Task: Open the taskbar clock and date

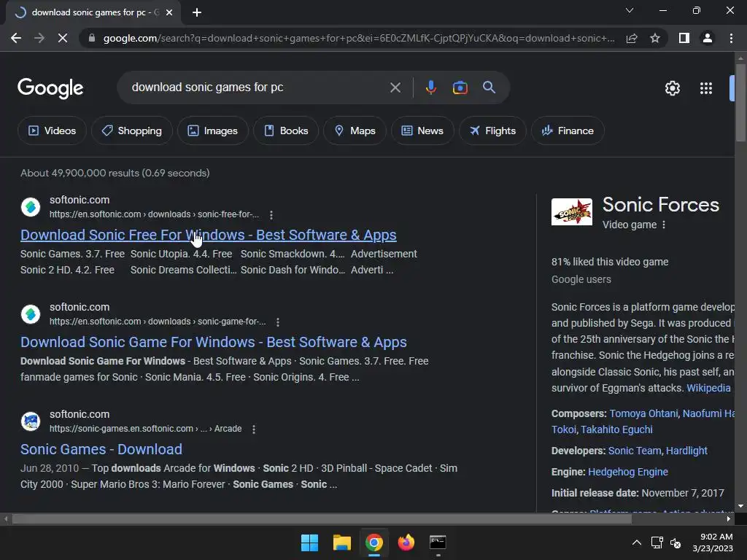Action: click(x=713, y=542)
